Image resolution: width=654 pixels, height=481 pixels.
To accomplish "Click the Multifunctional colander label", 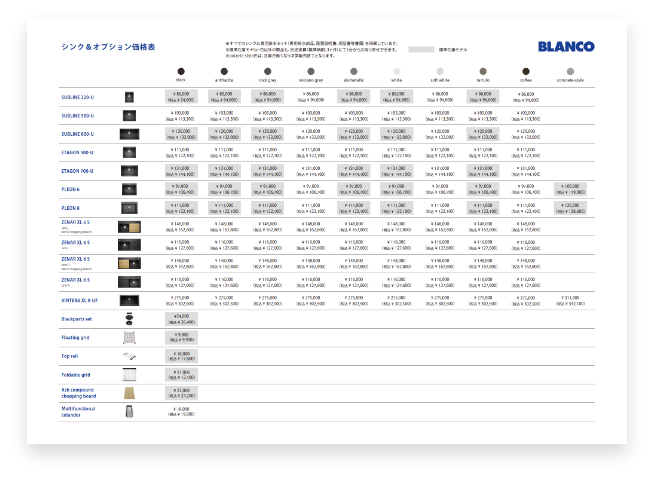I will tap(78, 412).
